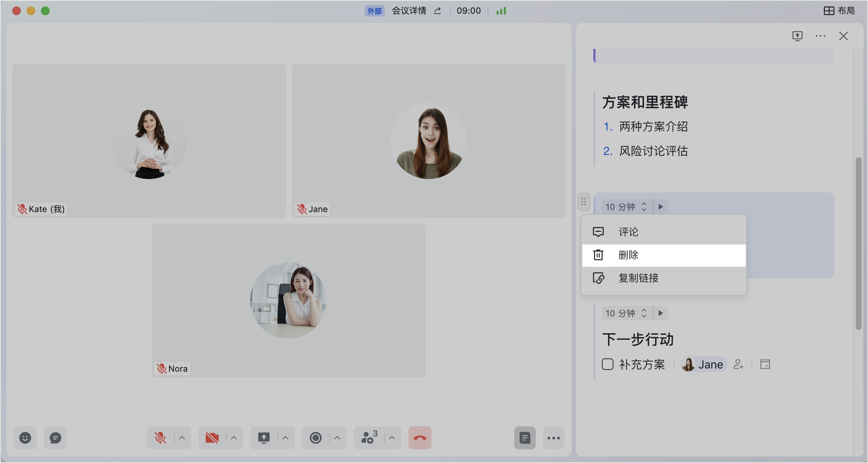Hang up the call
The width and height of the screenshot is (868, 463).
coord(420,438)
